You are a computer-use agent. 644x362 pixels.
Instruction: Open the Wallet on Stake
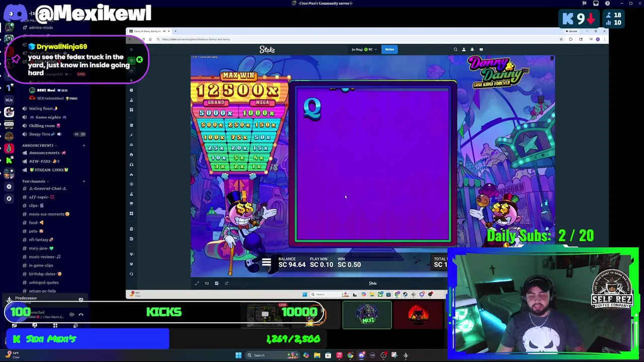pos(389,49)
